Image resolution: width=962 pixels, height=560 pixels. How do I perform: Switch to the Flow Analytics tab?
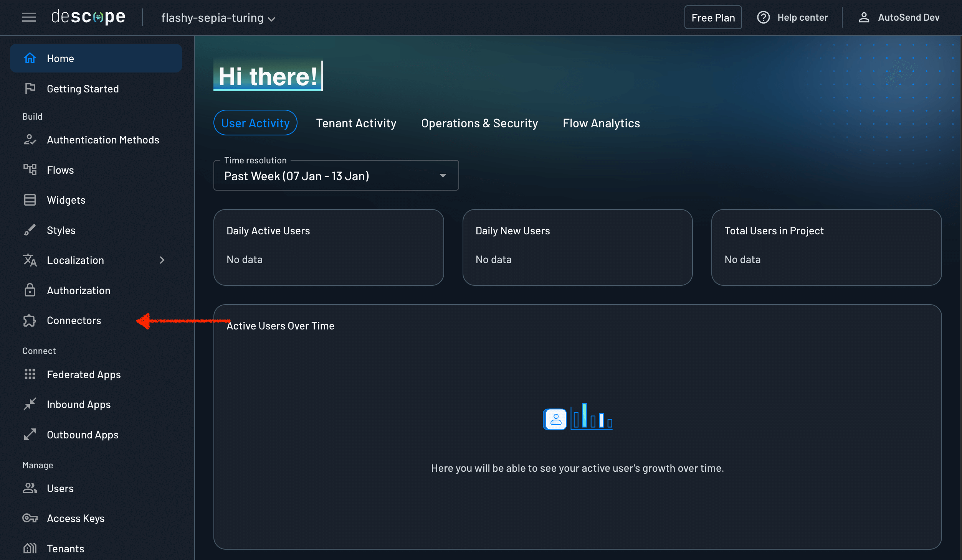(601, 123)
